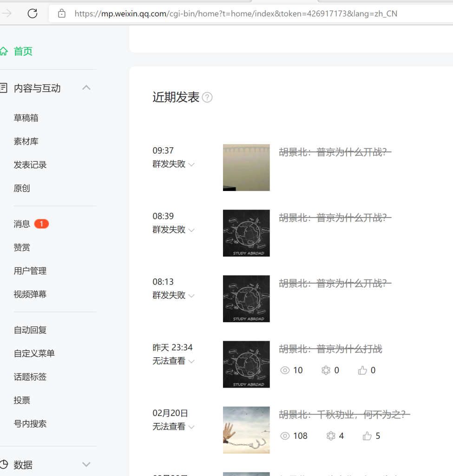This screenshot has width=453, height=476.
Task: Open 08:13 article 普京为什么开战 title
Action: 335,283
